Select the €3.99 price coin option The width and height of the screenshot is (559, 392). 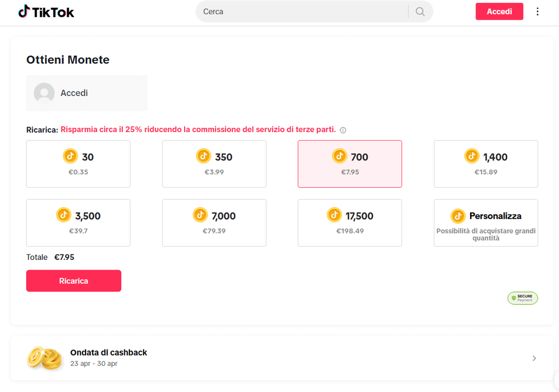(x=214, y=164)
